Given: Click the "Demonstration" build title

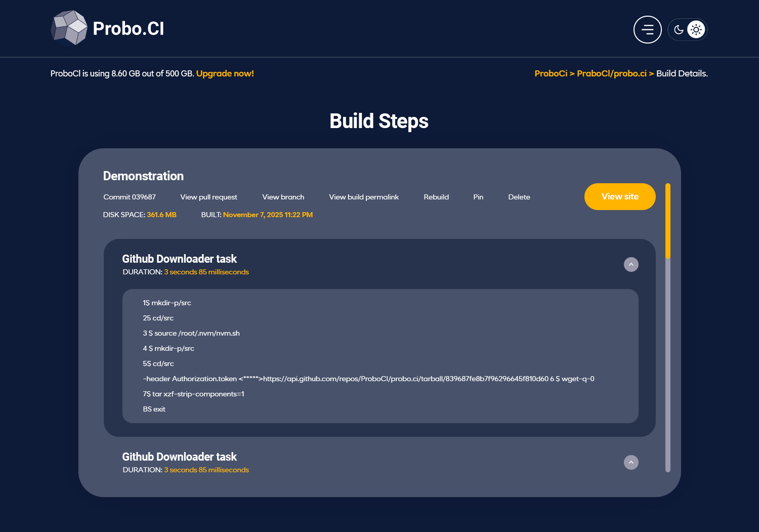Looking at the screenshot, I should point(143,176).
